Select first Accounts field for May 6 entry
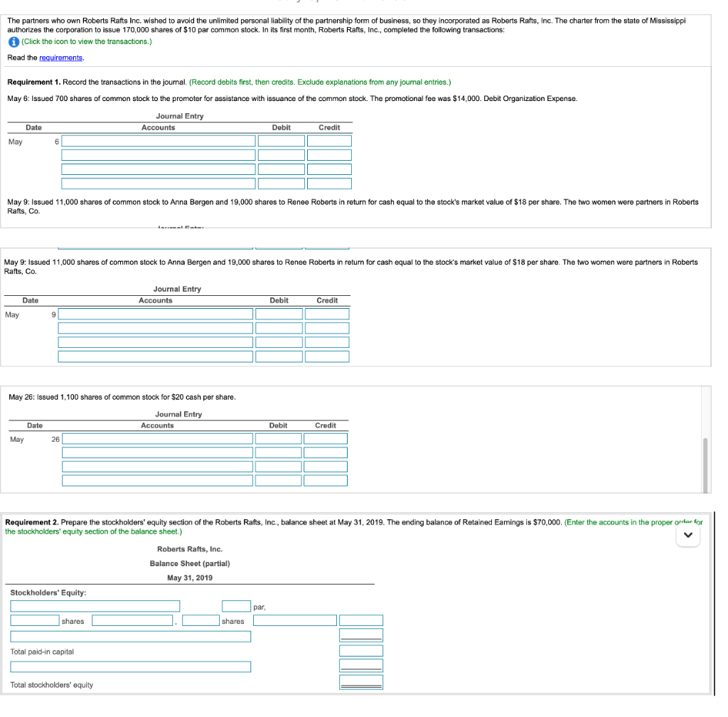This screenshot has height=717, width=728. [159, 141]
